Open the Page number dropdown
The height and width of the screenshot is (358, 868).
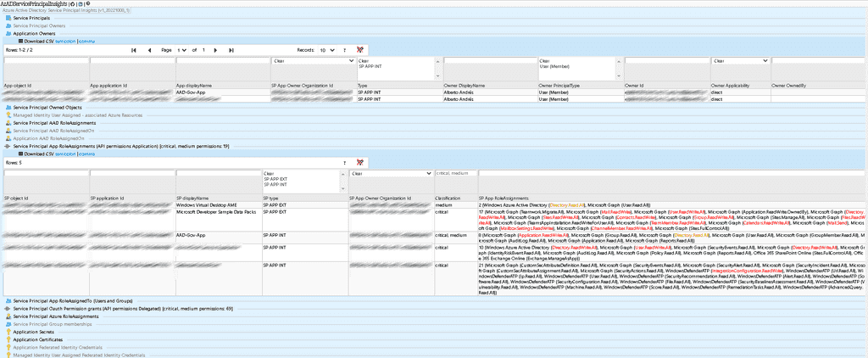click(181, 50)
